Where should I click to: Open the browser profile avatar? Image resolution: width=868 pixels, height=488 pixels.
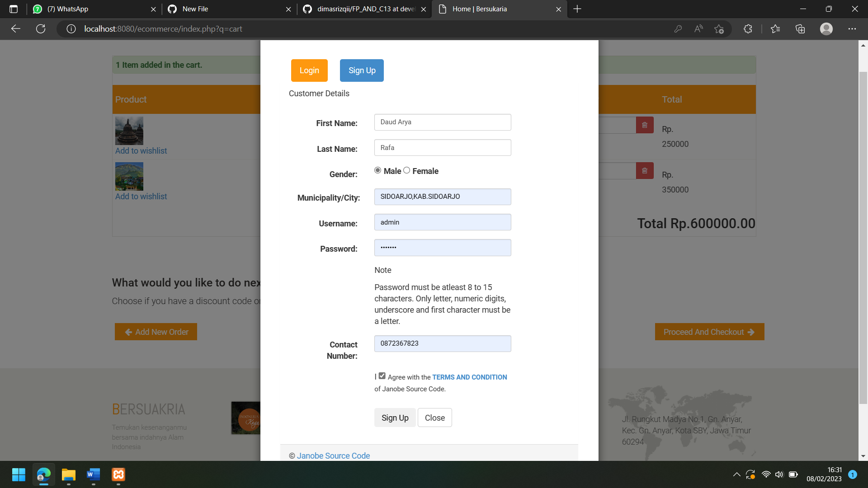pyautogui.click(x=826, y=28)
